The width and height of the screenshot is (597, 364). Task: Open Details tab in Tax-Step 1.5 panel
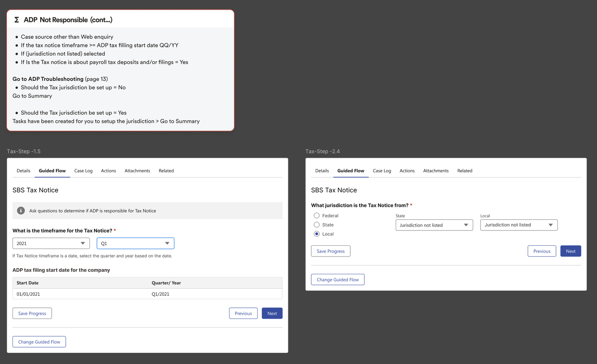23,171
